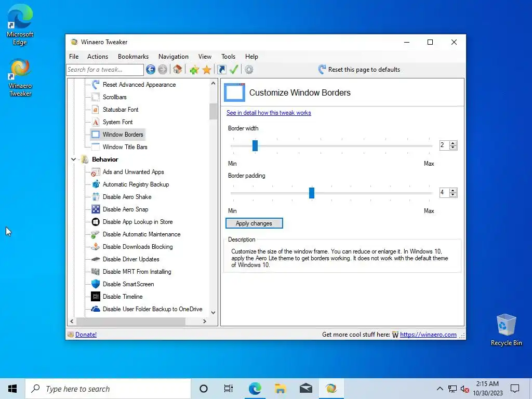Decrease Border padding with spinner down arrow
The height and width of the screenshot is (399, 532).
coord(453,195)
